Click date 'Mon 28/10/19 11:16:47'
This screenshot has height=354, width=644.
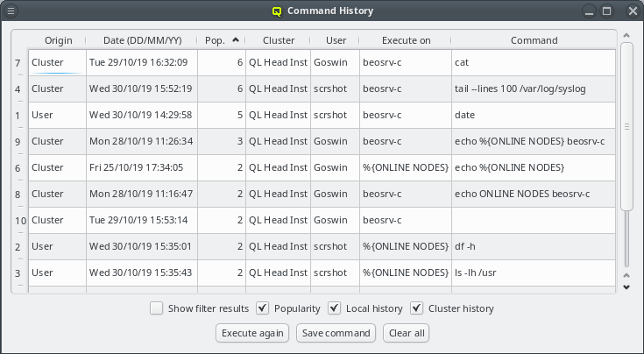142,194
